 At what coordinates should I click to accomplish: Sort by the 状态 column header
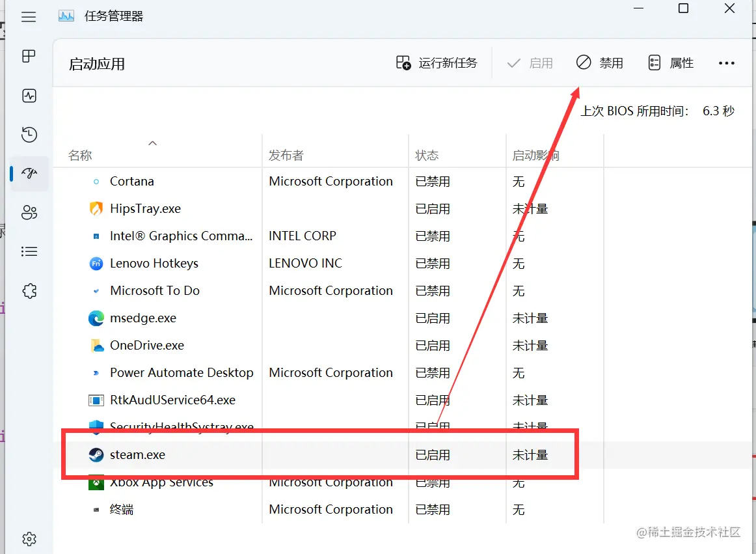[x=427, y=156]
